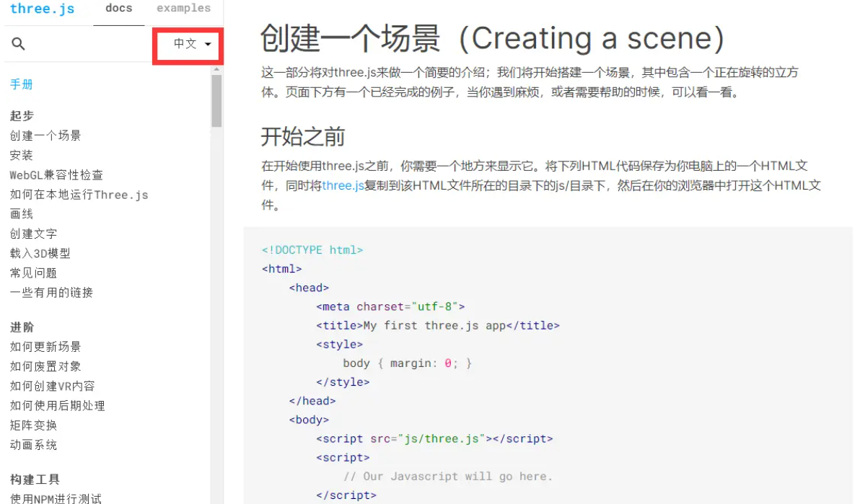This screenshot has width=860, height=504.
Task: Click the three.js site logo
Action: [43, 9]
